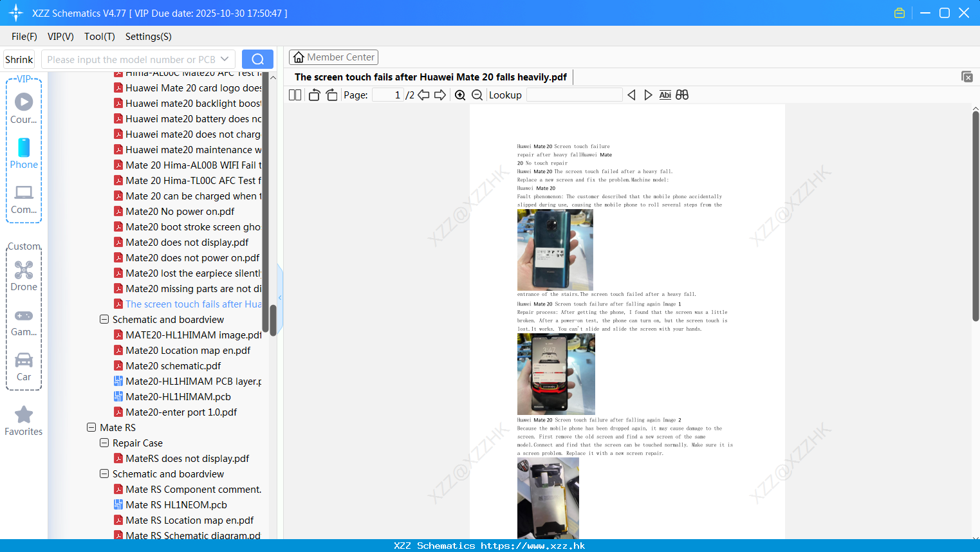Image resolution: width=980 pixels, height=552 pixels.
Task: Open the Settings menu
Action: click(x=149, y=37)
